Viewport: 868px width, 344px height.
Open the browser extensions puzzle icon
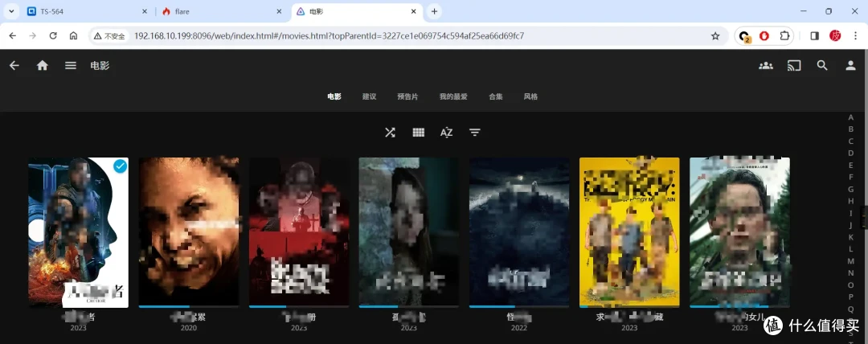pyautogui.click(x=784, y=35)
